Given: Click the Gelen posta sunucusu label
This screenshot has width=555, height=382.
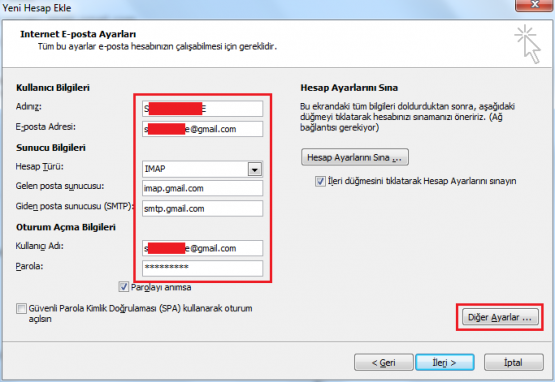Looking at the screenshot, I should (60, 186).
